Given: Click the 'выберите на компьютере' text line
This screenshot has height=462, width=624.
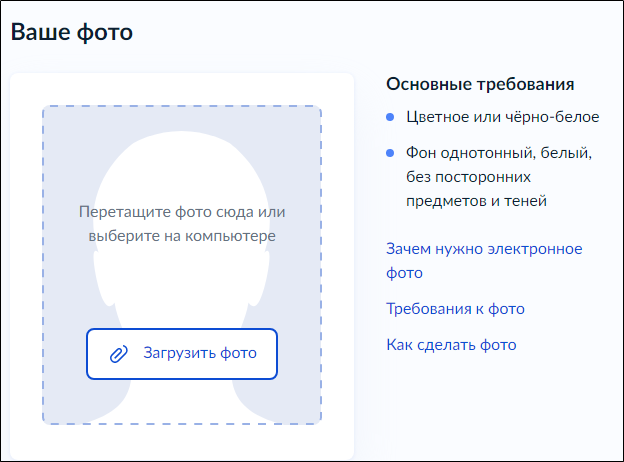Looking at the screenshot, I should coord(181,237).
